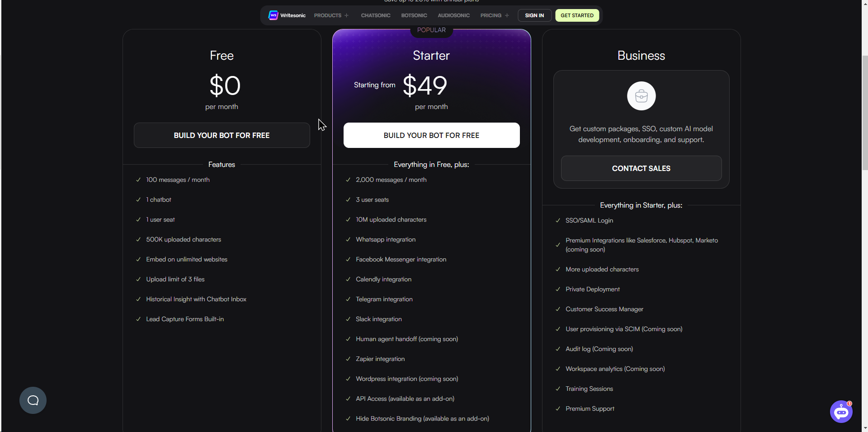Click the Business briefcase icon
Viewport: 868px width, 432px height.
tap(641, 96)
